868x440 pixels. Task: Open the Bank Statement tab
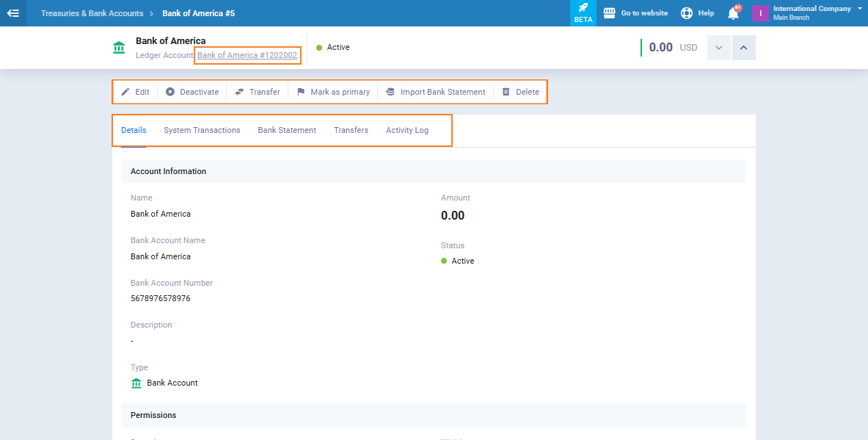click(287, 130)
